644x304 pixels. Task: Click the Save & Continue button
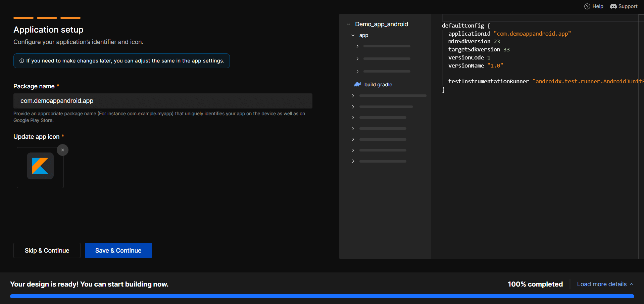(x=118, y=251)
